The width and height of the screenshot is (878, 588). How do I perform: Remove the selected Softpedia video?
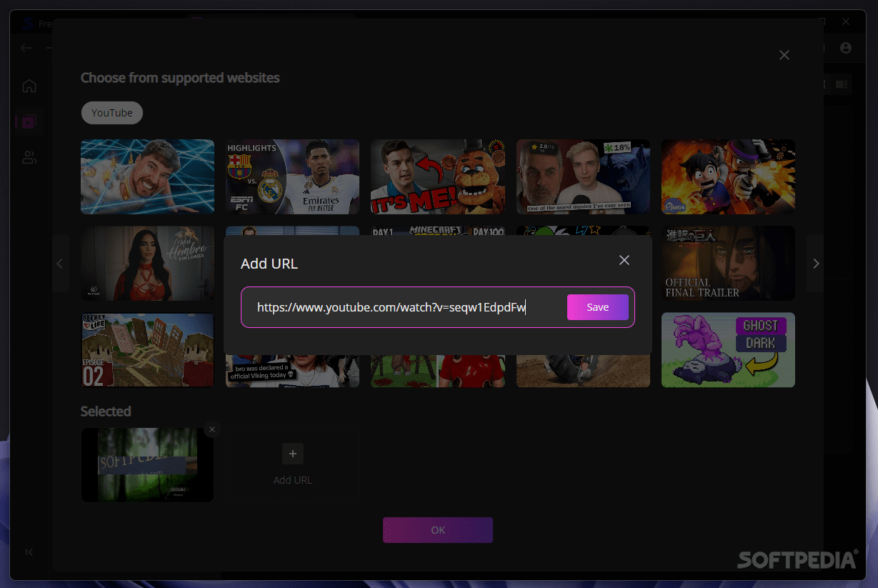click(x=211, y=429)
